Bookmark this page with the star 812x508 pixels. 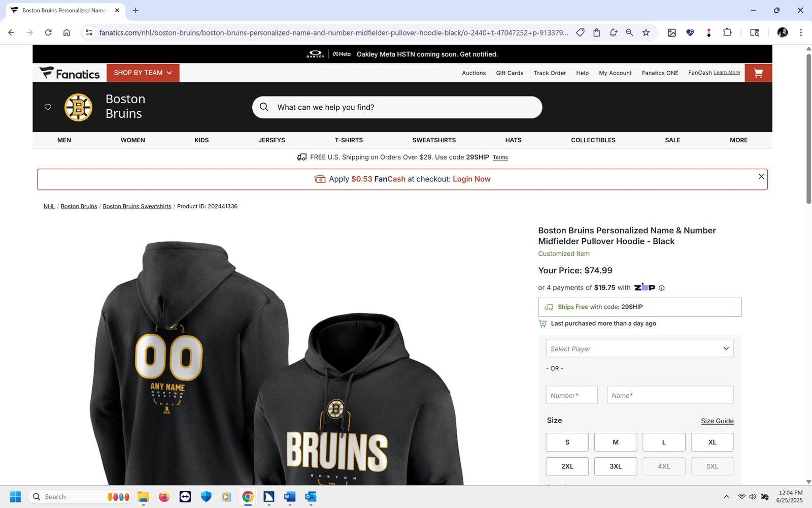[x=646, y=33]
